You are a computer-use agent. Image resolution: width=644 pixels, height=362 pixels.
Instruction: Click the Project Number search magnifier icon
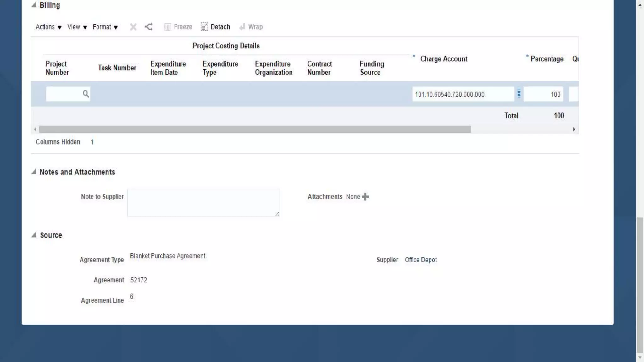click(86, 94)
